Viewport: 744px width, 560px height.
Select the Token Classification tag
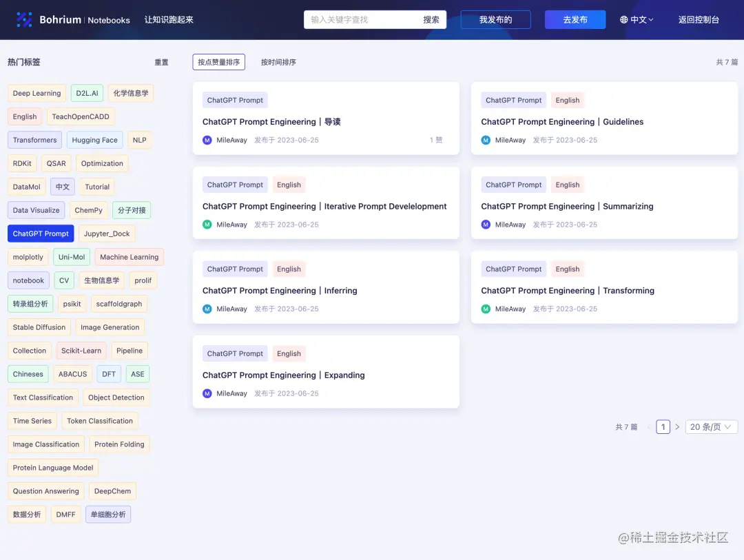pyautogui.click(x=100, y=420)
